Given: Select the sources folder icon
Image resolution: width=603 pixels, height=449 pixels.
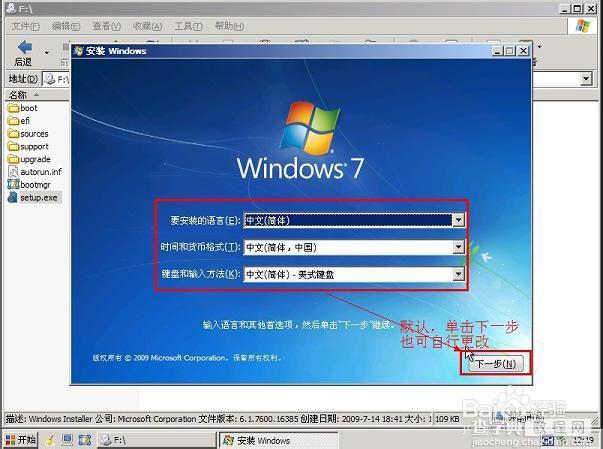Looking at the screenshot, I should [13, 134].
